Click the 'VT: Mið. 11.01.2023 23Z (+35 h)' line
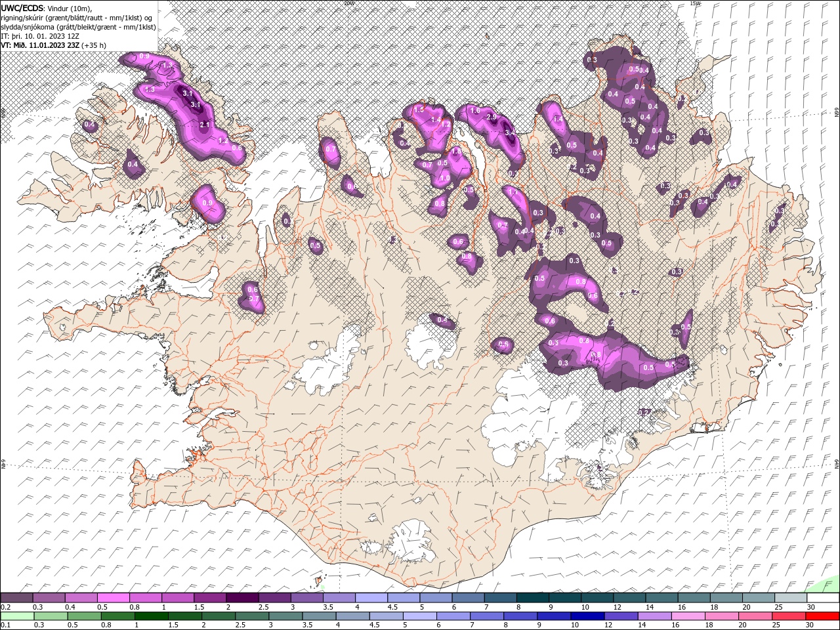Image resolution: width=840 pixels, height=630 pixels. tap(53, 45)
